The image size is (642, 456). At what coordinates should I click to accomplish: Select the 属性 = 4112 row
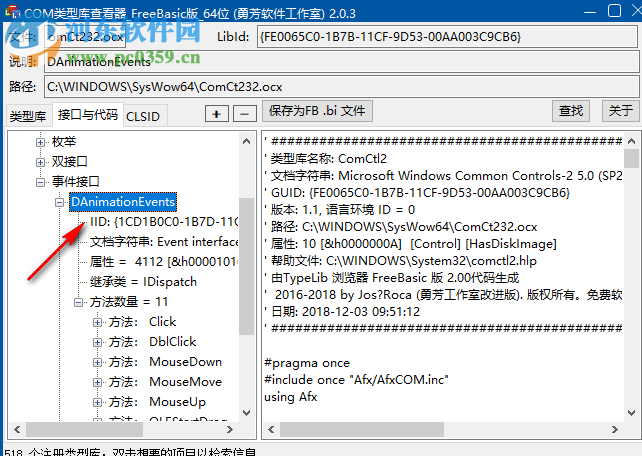tap(164, 262)
